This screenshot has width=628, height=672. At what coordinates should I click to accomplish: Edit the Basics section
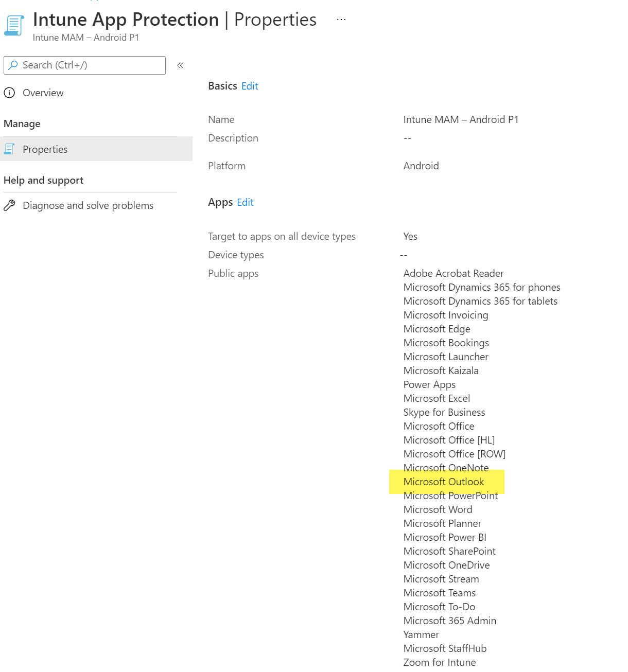(x=250, y=86)
